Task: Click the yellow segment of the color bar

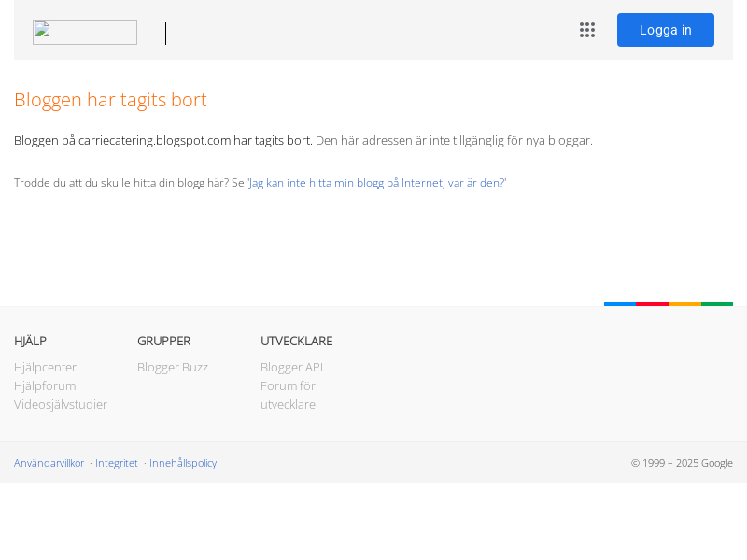Action: click(685, 304)
